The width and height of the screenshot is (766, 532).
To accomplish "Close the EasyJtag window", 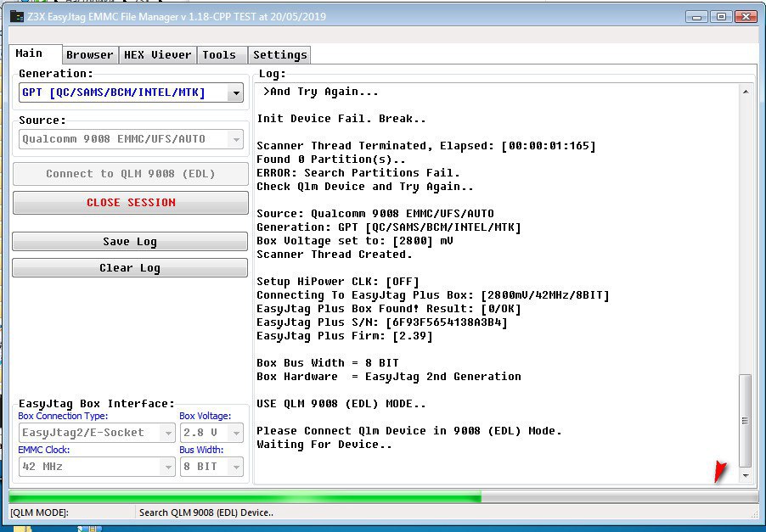I will (746, 17).
